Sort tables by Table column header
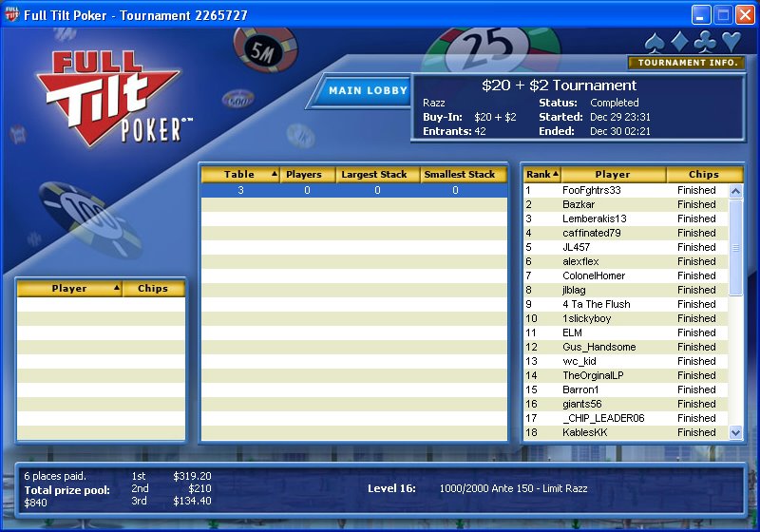This screenshot has width=760, height=532. [240, 175]
